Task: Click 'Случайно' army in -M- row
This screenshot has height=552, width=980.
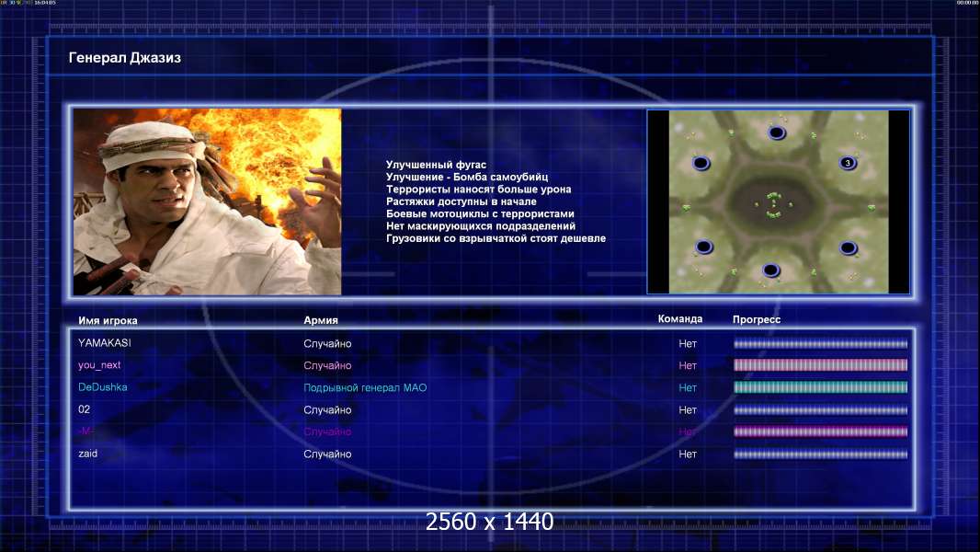Action: pos(327,432)
